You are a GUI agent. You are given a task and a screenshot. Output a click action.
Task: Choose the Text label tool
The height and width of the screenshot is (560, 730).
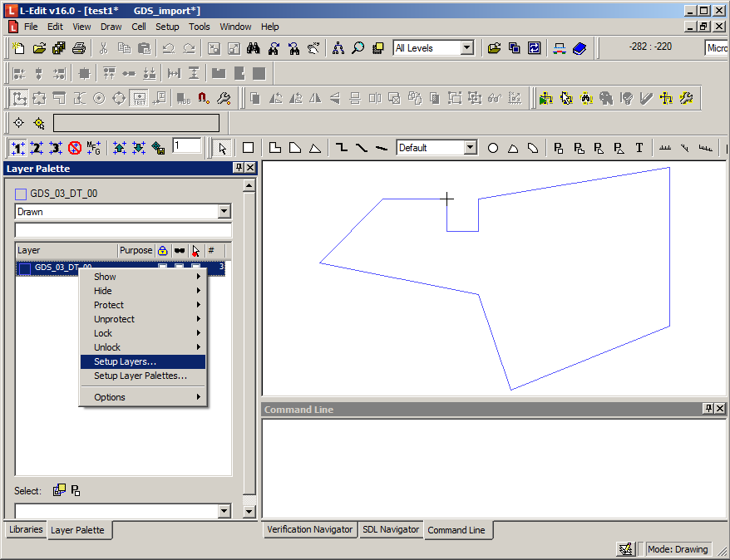pyautogui.click(x=639, y=148)
